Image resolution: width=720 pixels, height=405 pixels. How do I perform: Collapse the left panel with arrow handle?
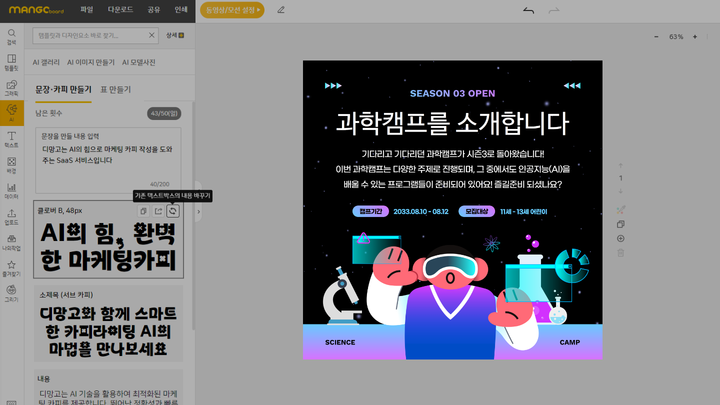[198, 212]
